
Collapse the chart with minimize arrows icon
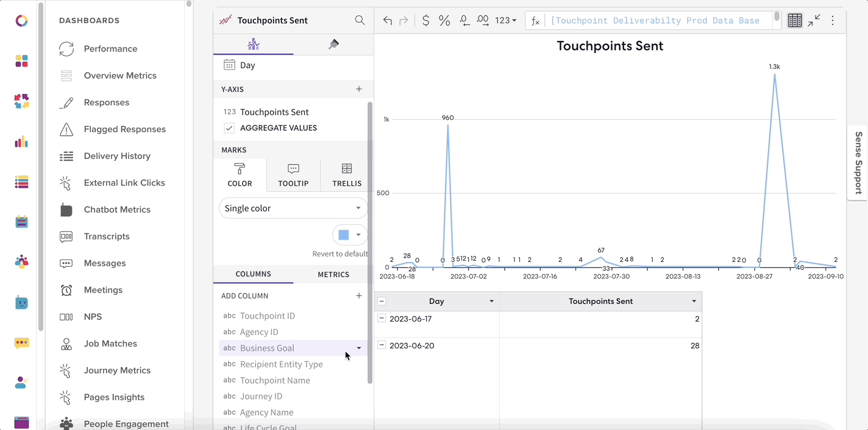point(814,21)
